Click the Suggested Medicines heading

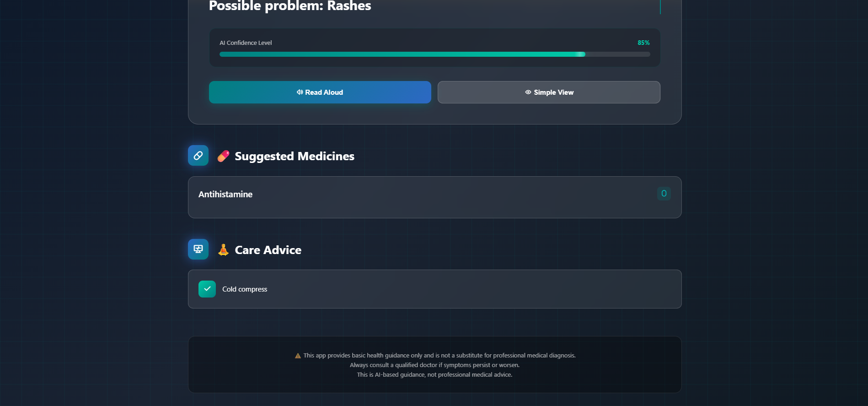295,157
